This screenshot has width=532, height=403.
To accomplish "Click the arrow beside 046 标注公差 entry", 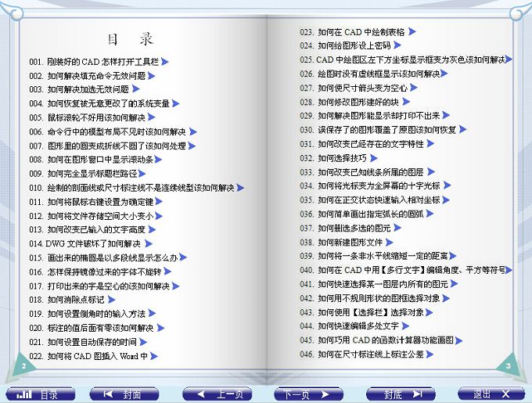I will click(x=430, y=354).
